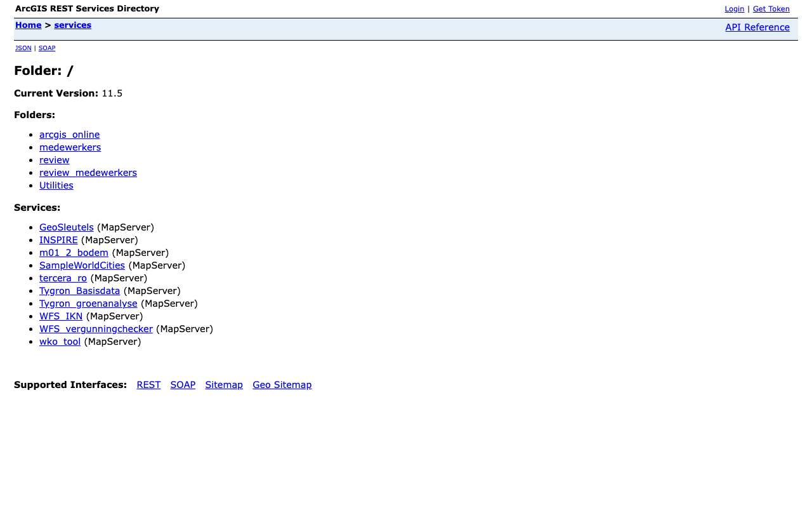The image size is (812, 508).
Task: Open the WFS_vergunningchecker service
Action: [96, 329]
